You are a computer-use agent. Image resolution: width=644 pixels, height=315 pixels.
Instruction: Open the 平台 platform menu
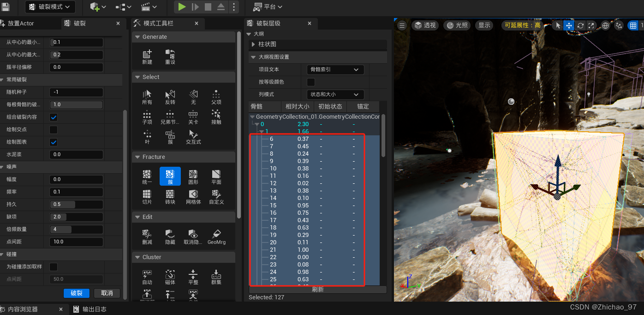[268, 6]
